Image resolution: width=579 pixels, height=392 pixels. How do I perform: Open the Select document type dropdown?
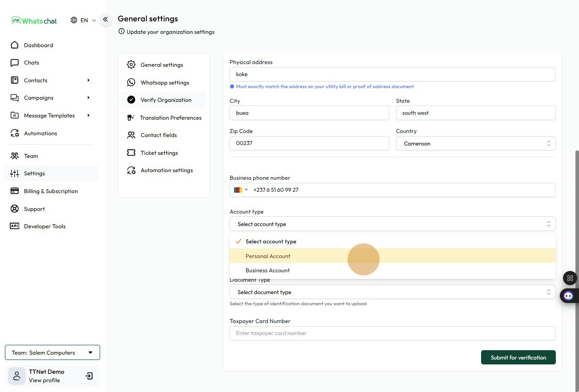(392, 292)
